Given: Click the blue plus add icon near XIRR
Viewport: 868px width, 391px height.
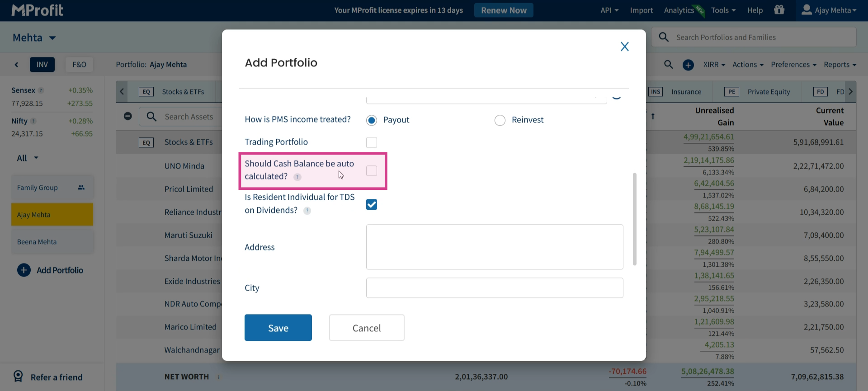Looking at the screenshot, I should point(688,65).
